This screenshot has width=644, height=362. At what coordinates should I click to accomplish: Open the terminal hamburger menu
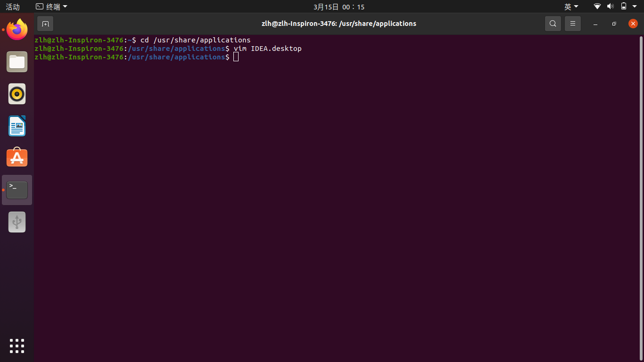[573, 24]
